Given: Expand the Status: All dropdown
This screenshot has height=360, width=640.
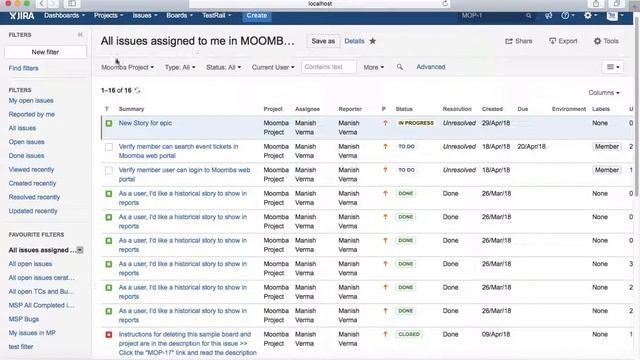Looking at the screenshot, I should [x=223, y=67].
